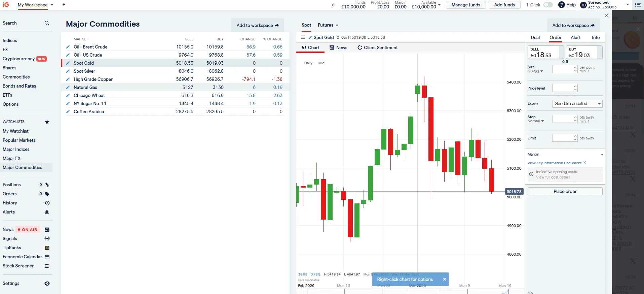Click the Alerts bell icon
This screenshot has height=294, width=644.
[47, 212]
